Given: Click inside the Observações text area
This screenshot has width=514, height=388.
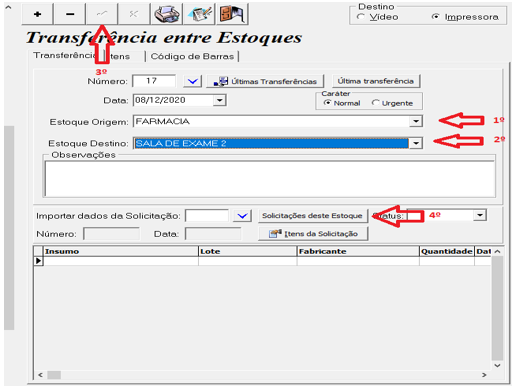Looking at the screenshot, I should click(x=270, y=179).
